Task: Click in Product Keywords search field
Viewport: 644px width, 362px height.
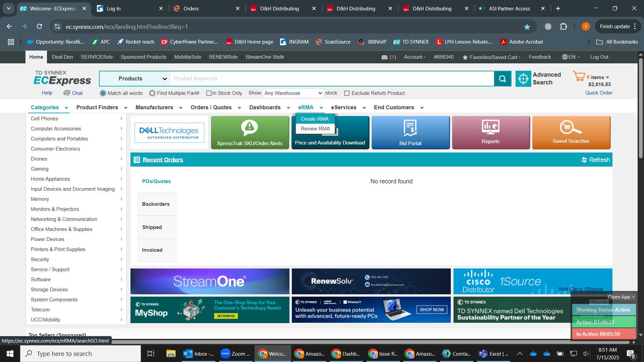Action: 332,78
